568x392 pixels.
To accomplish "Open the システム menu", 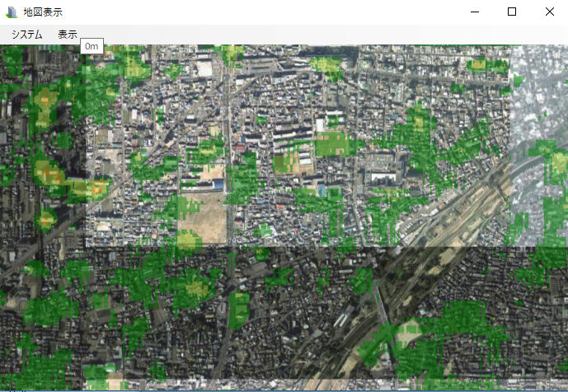I will (x=27, y=35).
